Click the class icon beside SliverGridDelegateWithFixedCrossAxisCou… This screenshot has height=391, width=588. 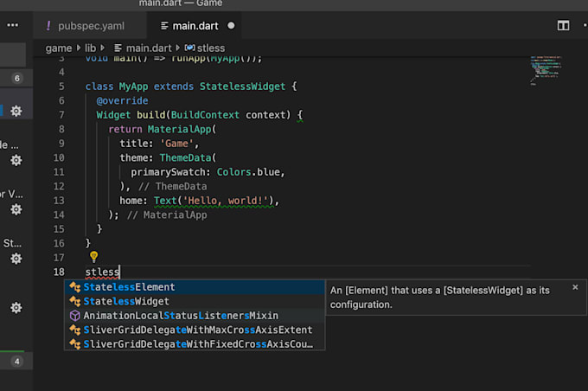pos(75,344)
